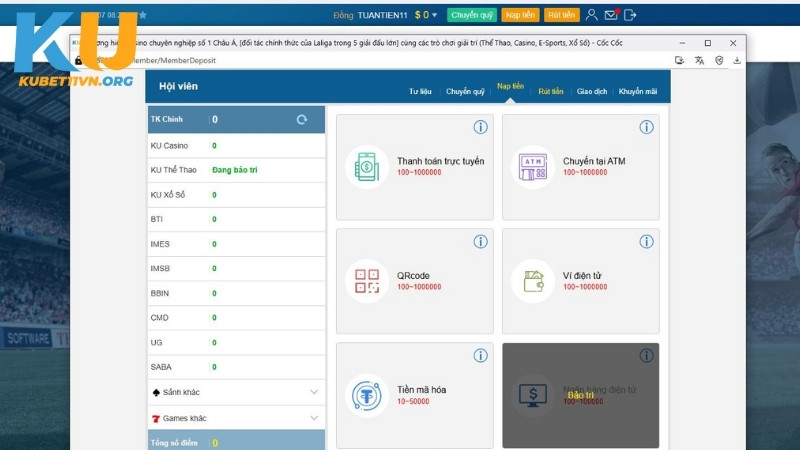Click the refresh icon beside TK Chính balance

(302, 120)
